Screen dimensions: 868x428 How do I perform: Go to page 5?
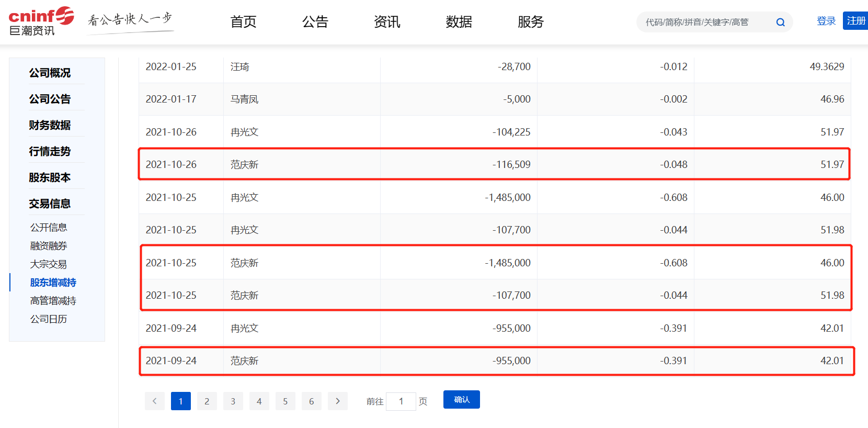coord(285,401)
